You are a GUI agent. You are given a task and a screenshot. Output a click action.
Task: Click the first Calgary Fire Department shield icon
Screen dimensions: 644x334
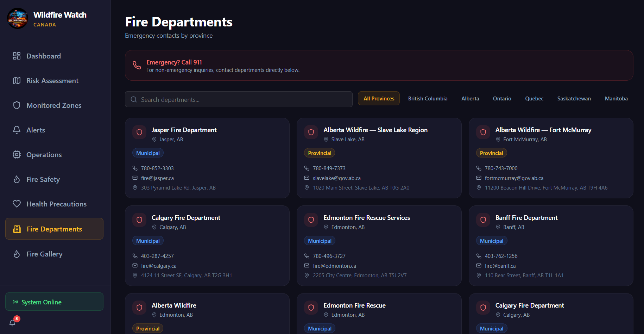(x=139, y=220)
